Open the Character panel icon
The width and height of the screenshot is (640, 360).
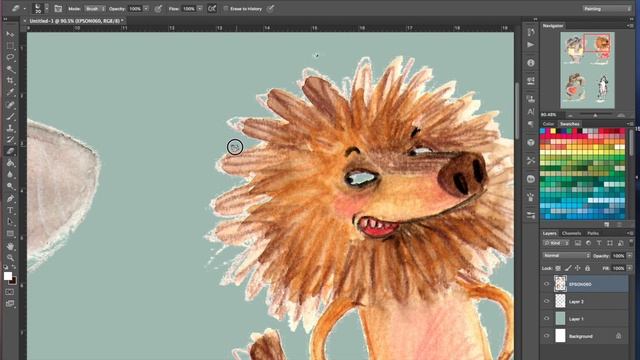(530, 111)
